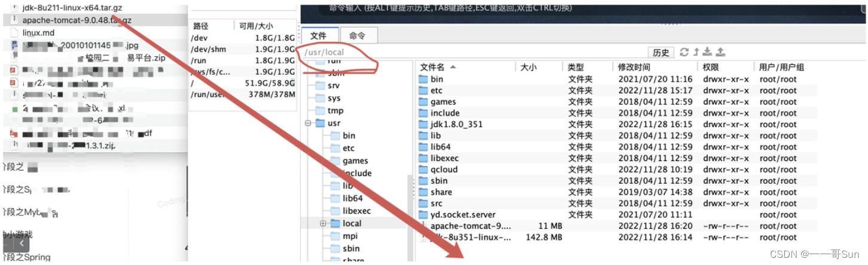Click jdk1.8.0_351 folder icon

coord(423,124)
